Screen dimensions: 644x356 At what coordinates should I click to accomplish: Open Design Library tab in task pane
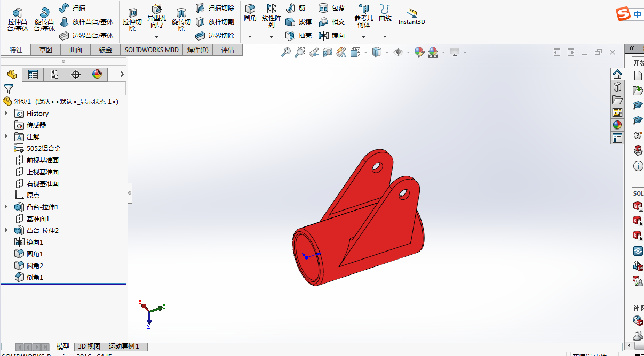617,86
